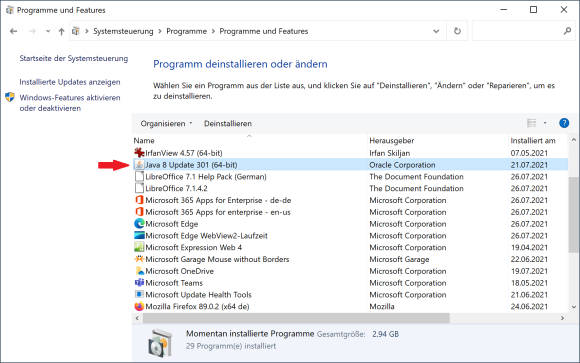Open the Organisieren dropdown menu

166,124
